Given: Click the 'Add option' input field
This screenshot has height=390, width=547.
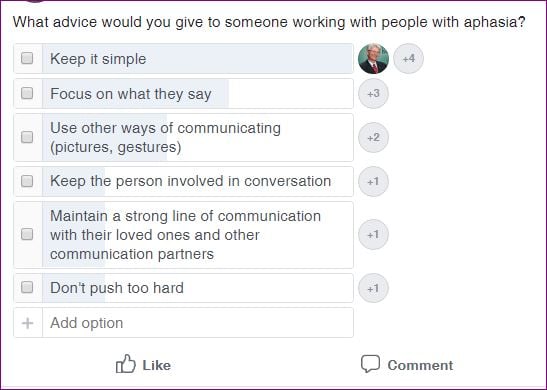Looking at the screenshot, I should (x=198, y=323).
